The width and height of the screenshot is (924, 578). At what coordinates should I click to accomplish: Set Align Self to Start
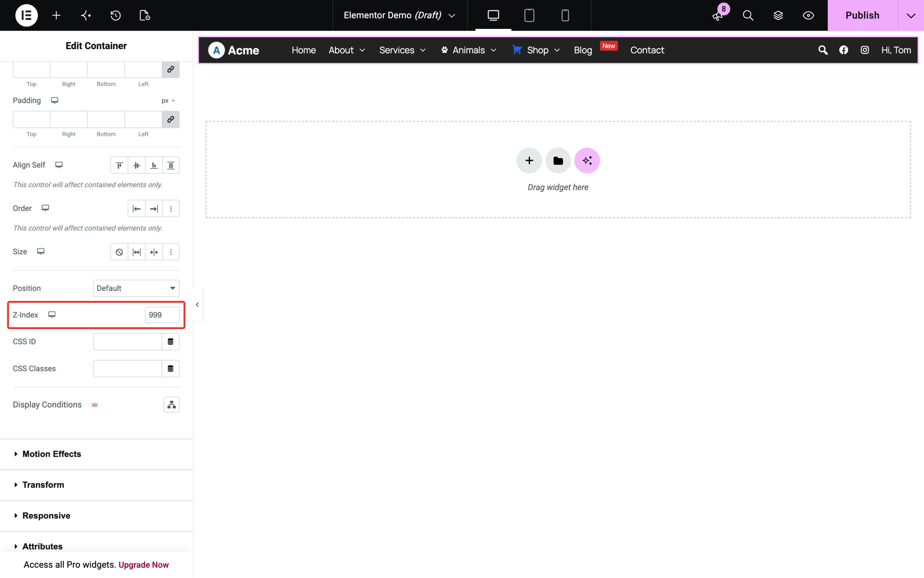(x=119, y=165)
